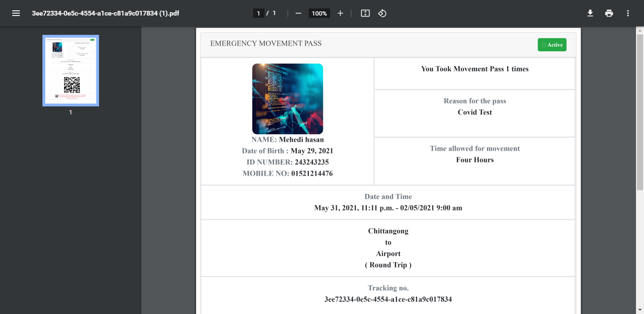Click the 'Airport' destination text
Image resolution: width=644 pixels, height=314 pixels.
click(388, 254)
